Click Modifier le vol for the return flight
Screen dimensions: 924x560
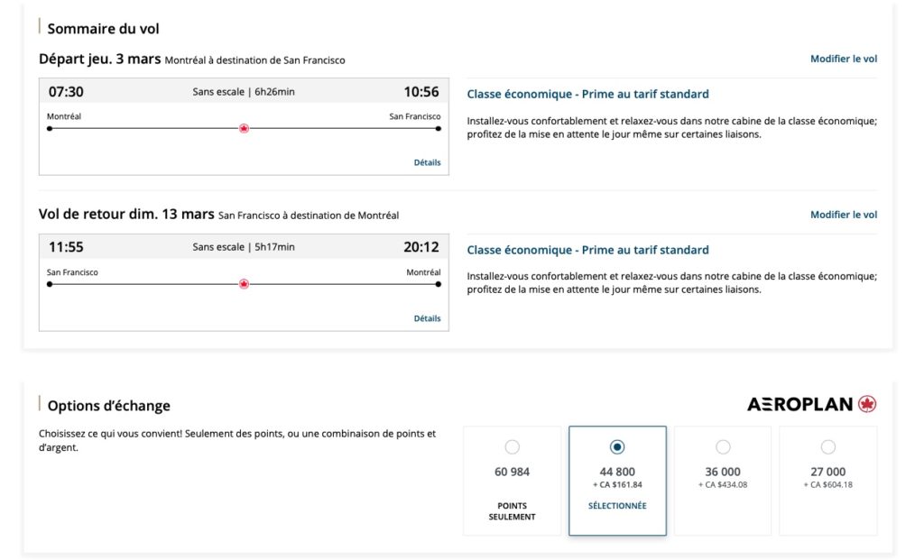[842, 215]
